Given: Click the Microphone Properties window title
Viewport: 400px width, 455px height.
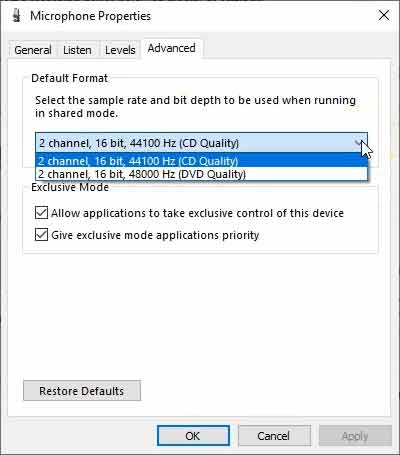Looking at the screenshot, I should (x=90, y=16).
